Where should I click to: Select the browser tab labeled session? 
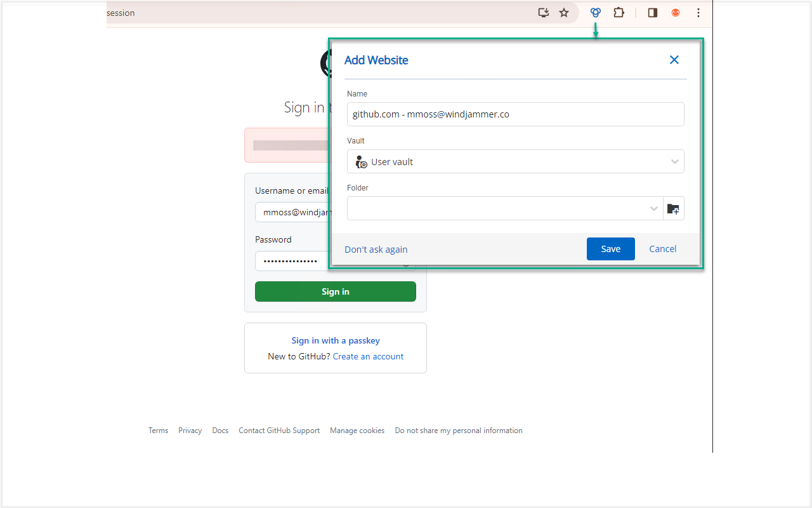point(121,13)
